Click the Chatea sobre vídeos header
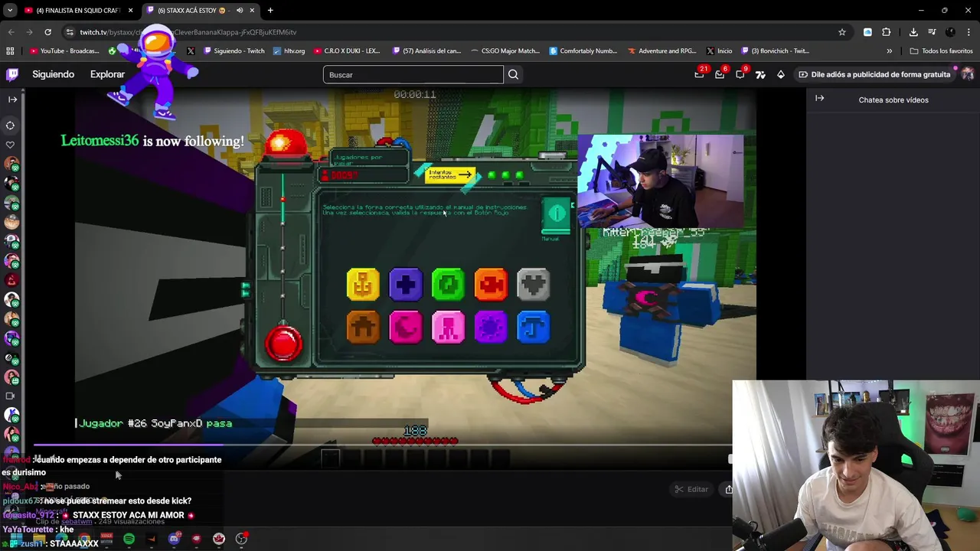Image resolution: width=980 pixels, height=551 pixels. [893, 99]
